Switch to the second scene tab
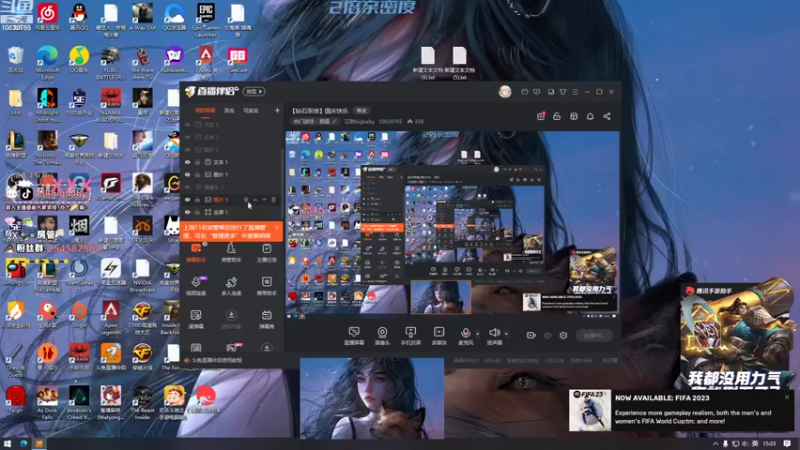The height and width of the screenshot is (450, 800). click(x=230, y=110)
